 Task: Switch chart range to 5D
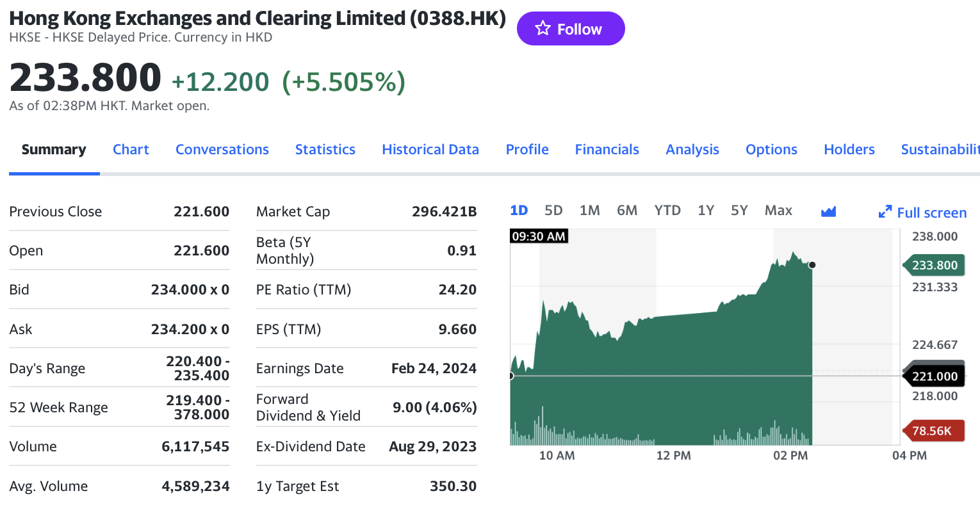(553, 211)
